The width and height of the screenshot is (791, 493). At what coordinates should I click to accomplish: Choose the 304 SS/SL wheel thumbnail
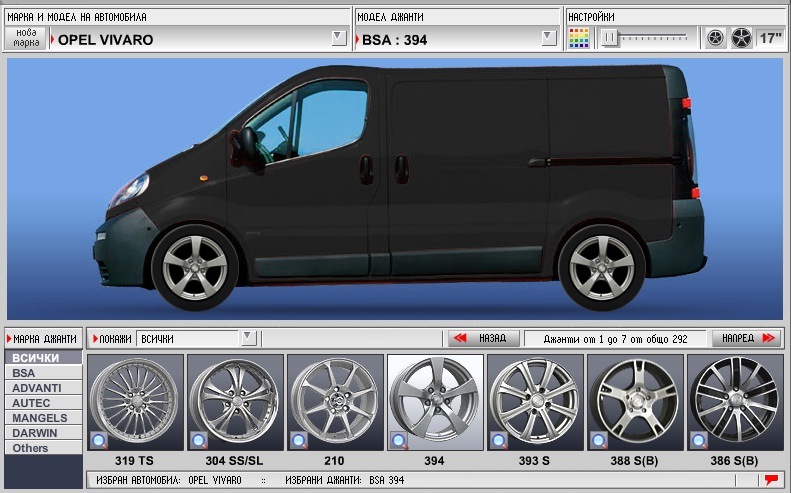tap(236, 402)
